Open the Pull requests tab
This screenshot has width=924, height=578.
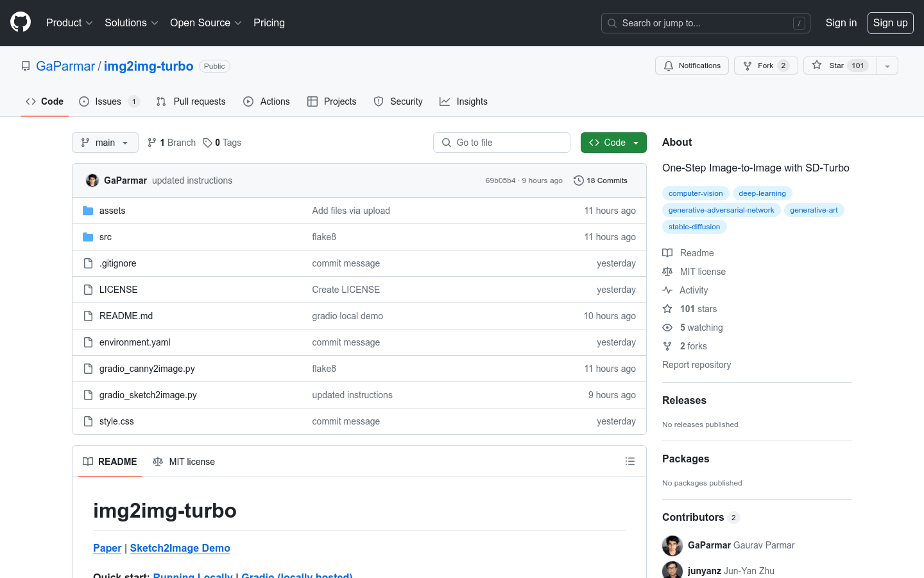click(x=191, y=101)
